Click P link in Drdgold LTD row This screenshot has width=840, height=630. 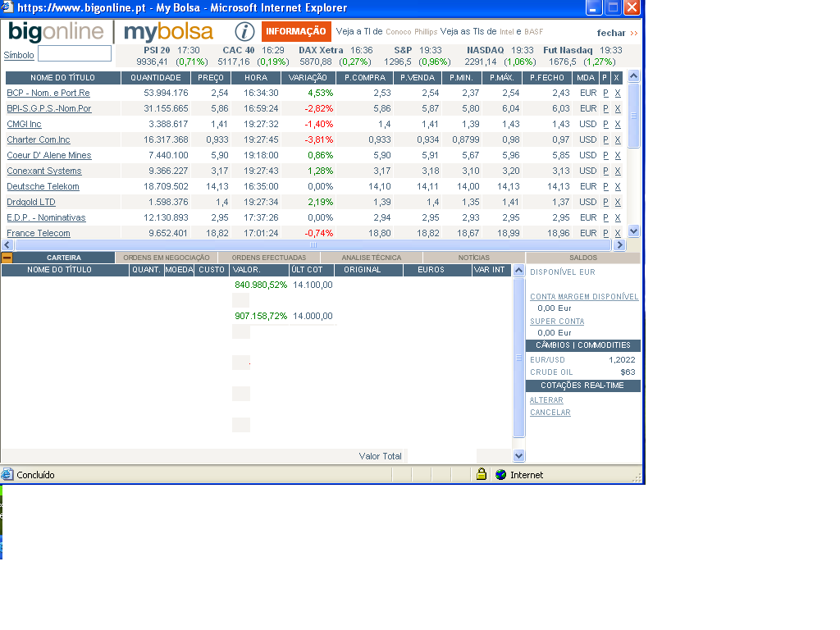tap(606, 202)
